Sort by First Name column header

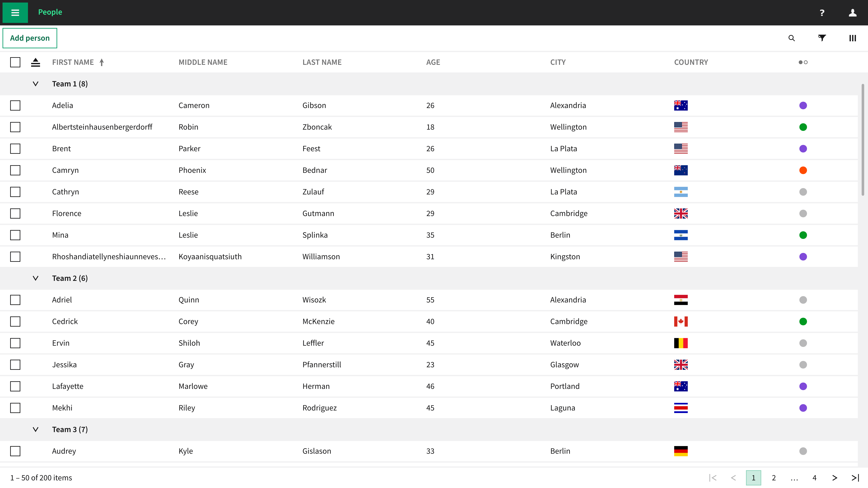click(73, 62)
